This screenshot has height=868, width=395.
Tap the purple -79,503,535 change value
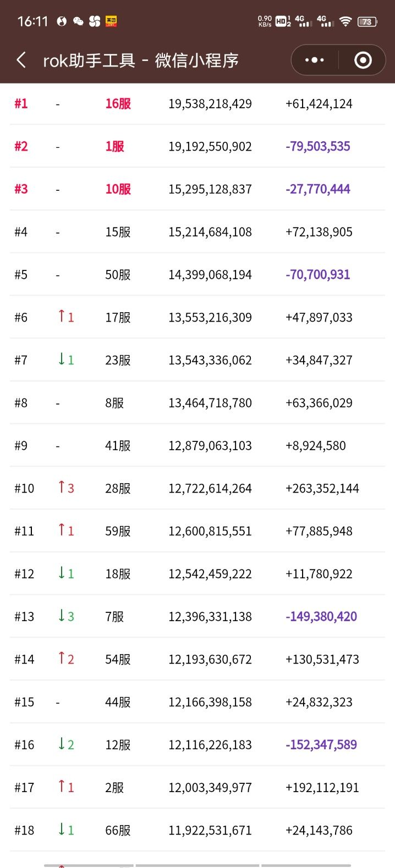(318, 147)
